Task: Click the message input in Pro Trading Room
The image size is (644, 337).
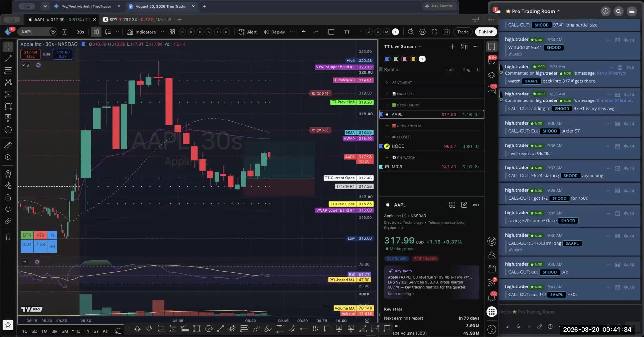Action: (x=562, y=312)
